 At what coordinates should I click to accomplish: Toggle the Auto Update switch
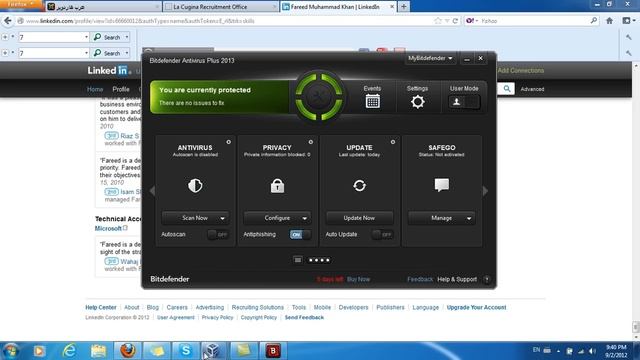[x=382, y=234]
